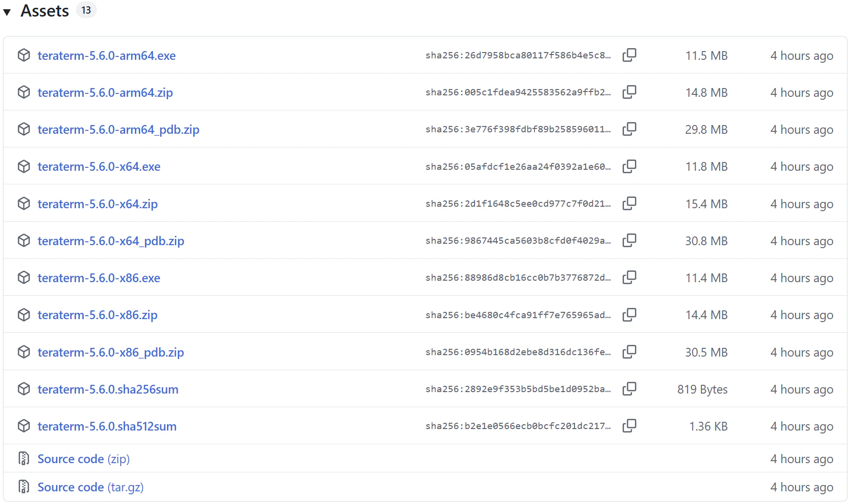Click the 14.4 MB file size
This screenshot has height=504, width=849.
[x=706, y=315]
